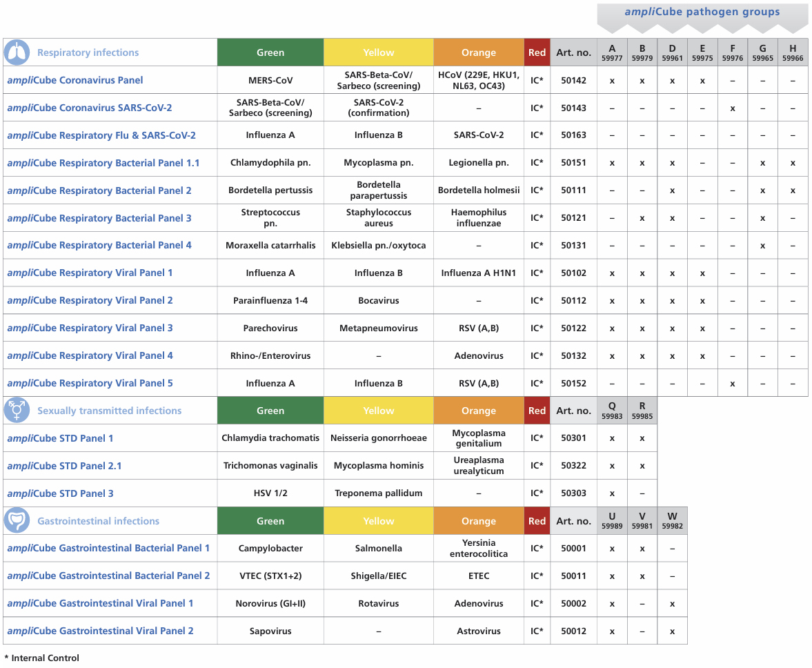Select the Respiratory infections Yellow header

[379, 52]
